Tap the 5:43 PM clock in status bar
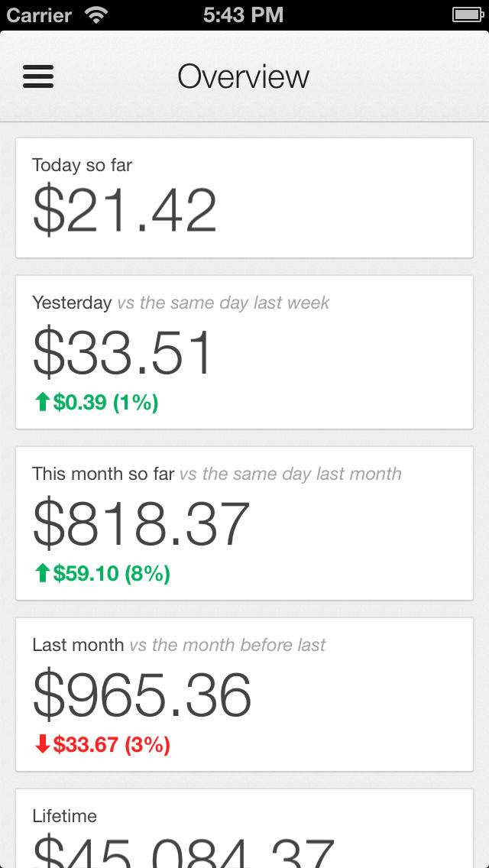 (244, 15)
